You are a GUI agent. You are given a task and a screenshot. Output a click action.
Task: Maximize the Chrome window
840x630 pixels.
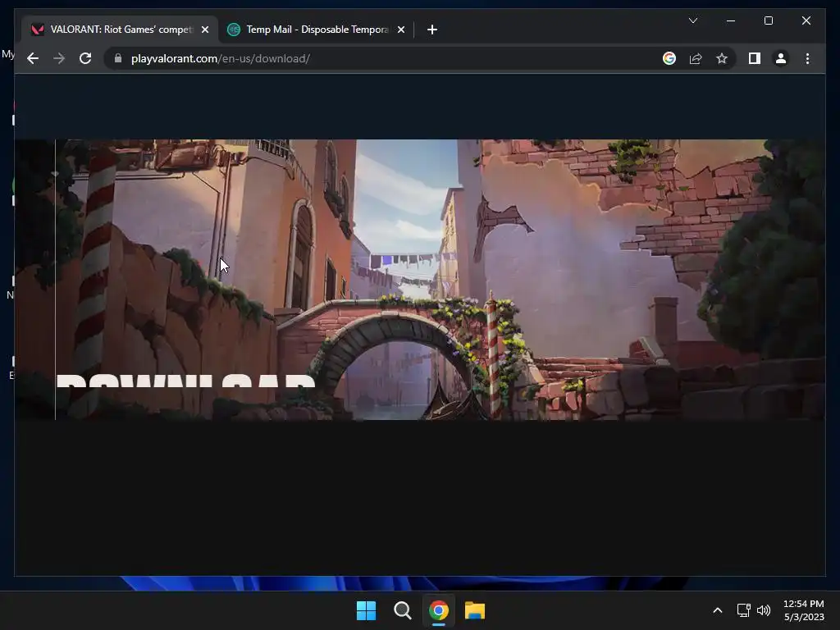[x=768, y=21]
